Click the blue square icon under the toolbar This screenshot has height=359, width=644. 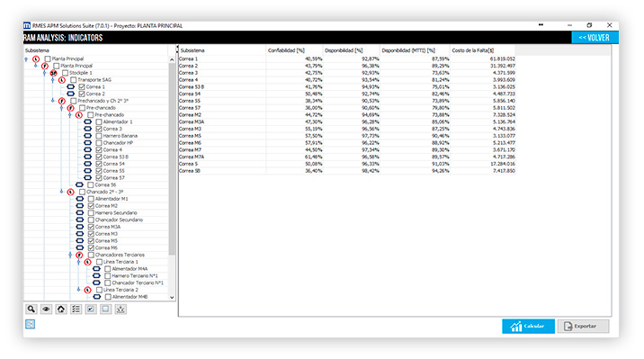(30, 324)
